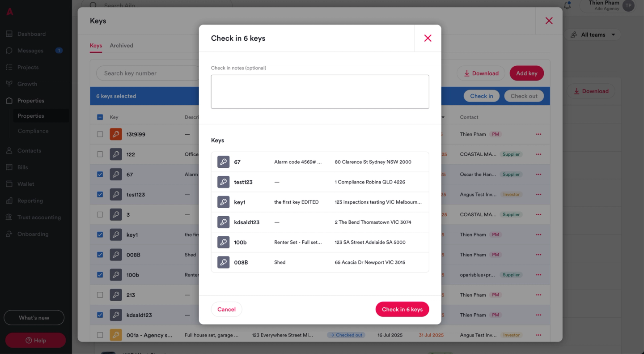The image size is (644, 354).
Task: Click 'the first key EDITED' description
Action: pos(296,202)
